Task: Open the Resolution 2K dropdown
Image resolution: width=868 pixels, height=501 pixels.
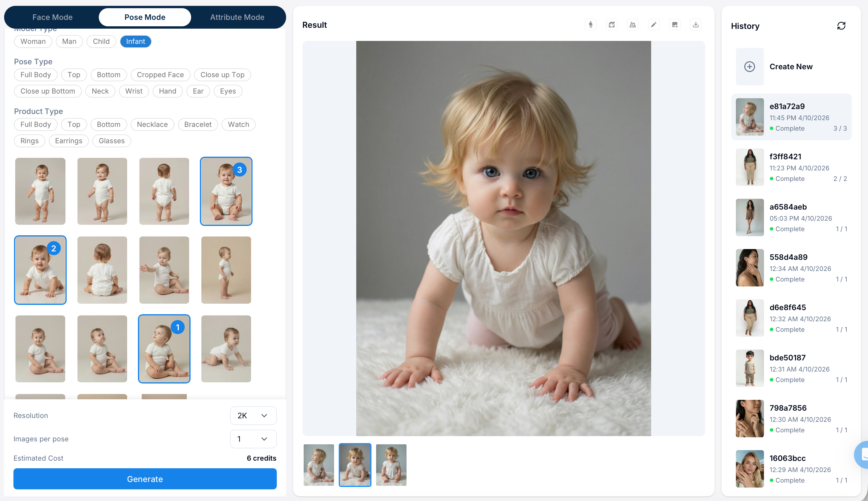Action: 253,416
